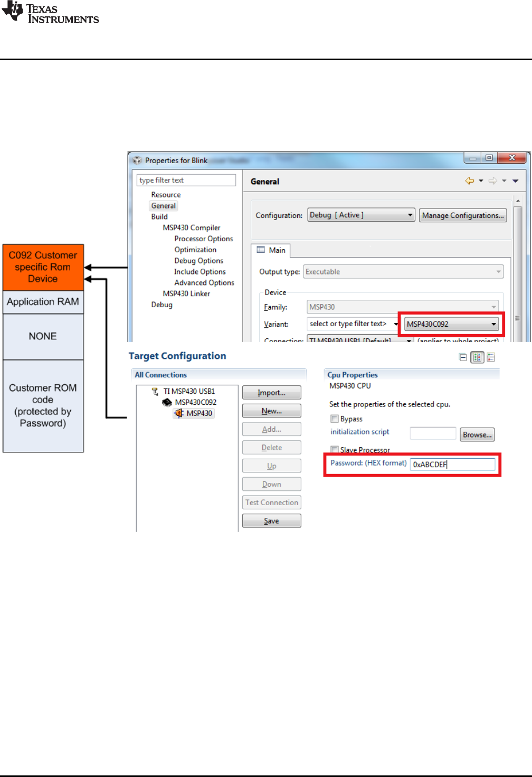This screenshot has height=777, width=532.
Task: Click the password field containing 0xABCDEF
Action: 453,465
